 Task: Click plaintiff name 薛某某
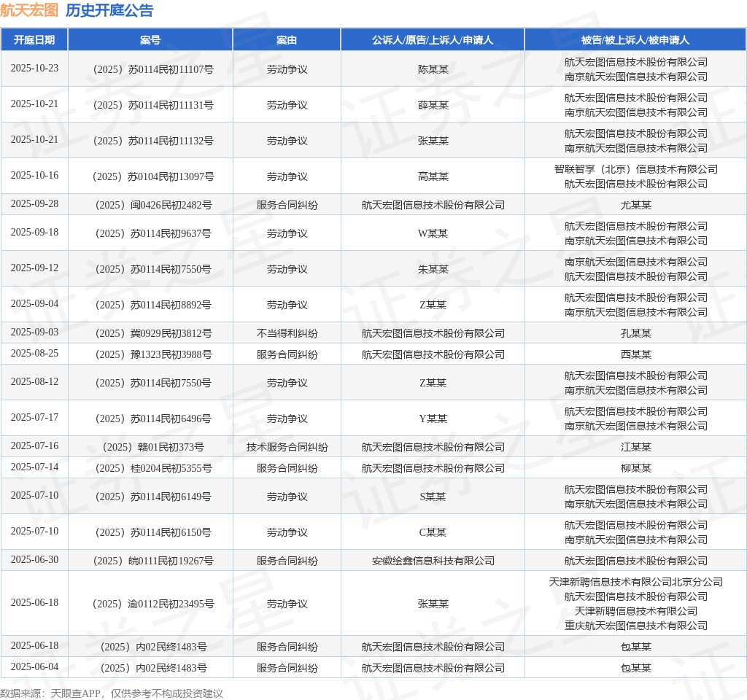click(x=433, y=105)
